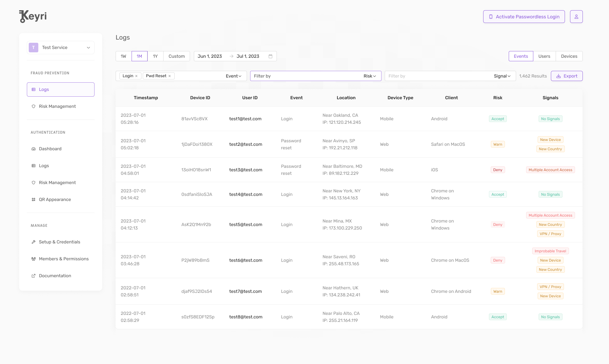Click the calendar icon in the date range picker

click(271, 56)
